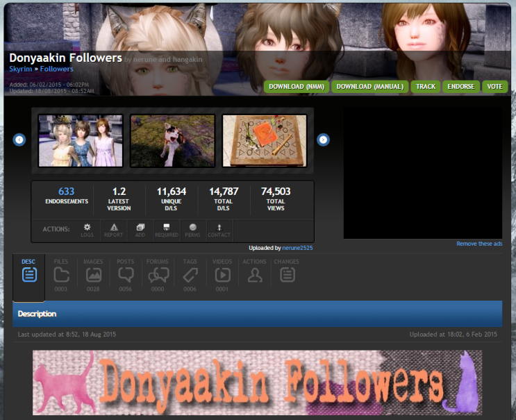Click the 633 endorsements count
Viewport: 516px width, 420px height.
(x=67, y=192)
